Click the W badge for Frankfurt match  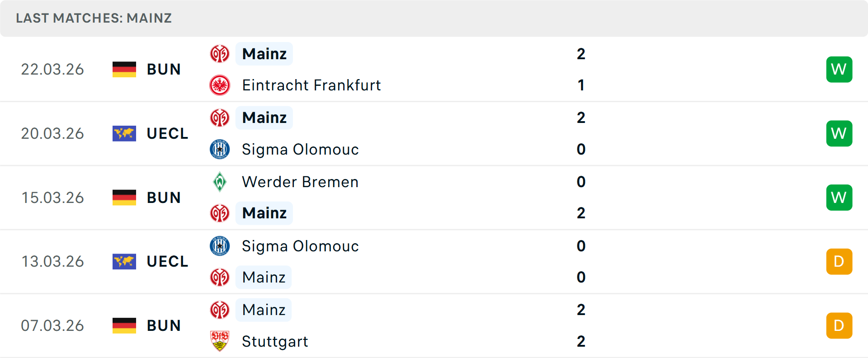pos(839,69)
